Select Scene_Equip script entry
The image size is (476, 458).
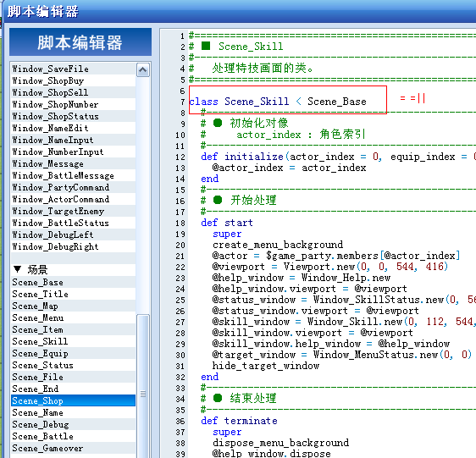(73, 353)
